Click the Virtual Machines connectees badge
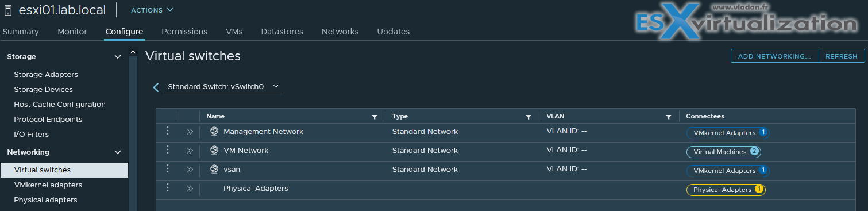The height and width of the screenshot is (211, 868). 724,152
